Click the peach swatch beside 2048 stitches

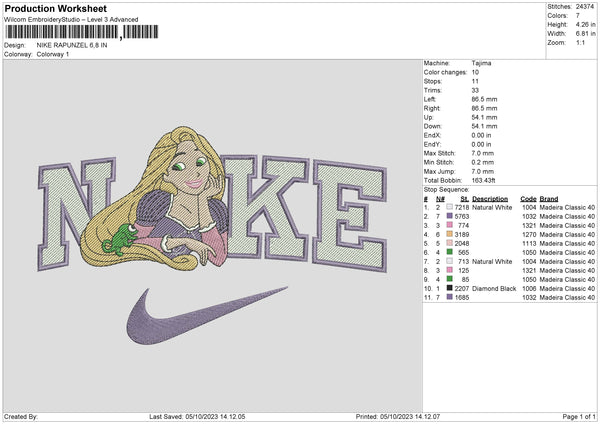point(449,243)
